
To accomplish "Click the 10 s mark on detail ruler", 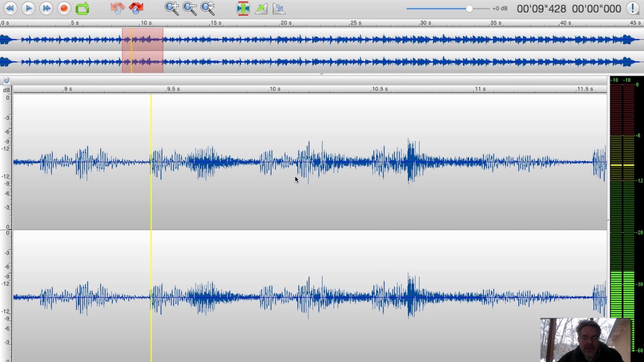I will (x=275, y=89).
